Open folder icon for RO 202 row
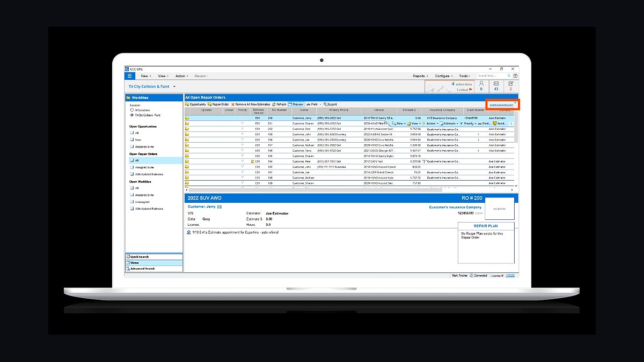Image resolution: width=644 pixels, height=362 pixels. point(187,129)
